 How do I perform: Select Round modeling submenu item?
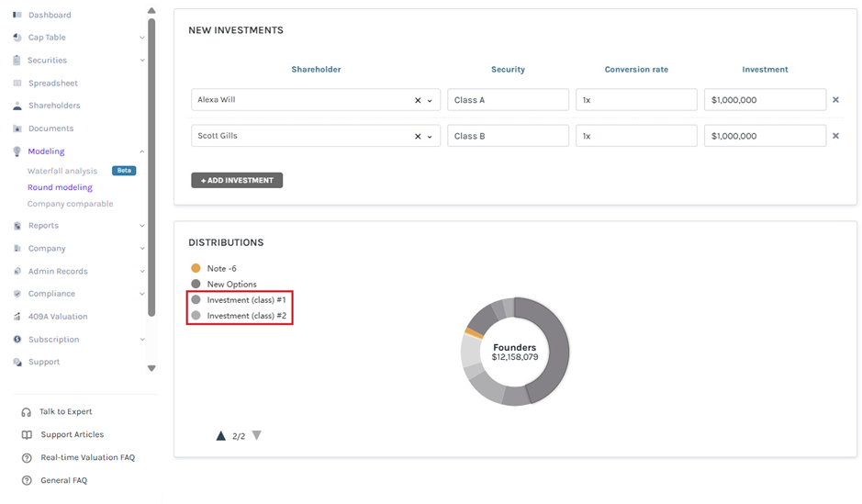click(x=60, y=187)
